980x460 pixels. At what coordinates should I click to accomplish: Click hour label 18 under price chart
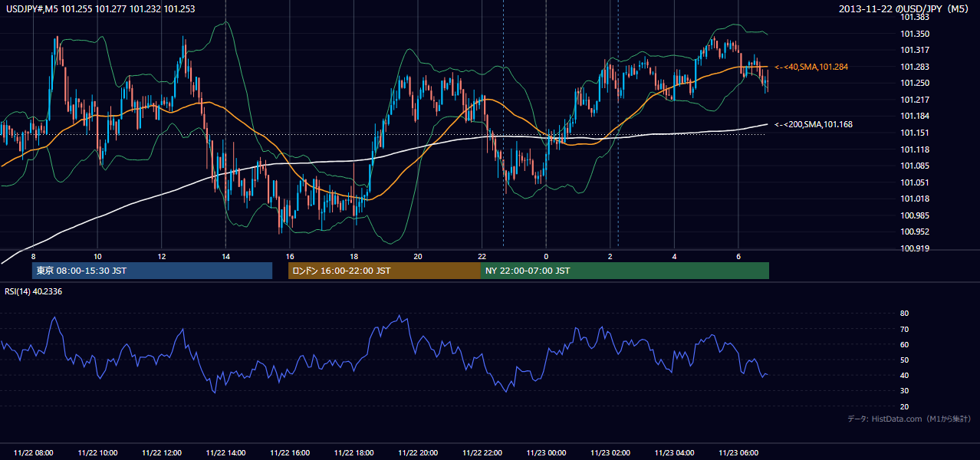[354, 255]
